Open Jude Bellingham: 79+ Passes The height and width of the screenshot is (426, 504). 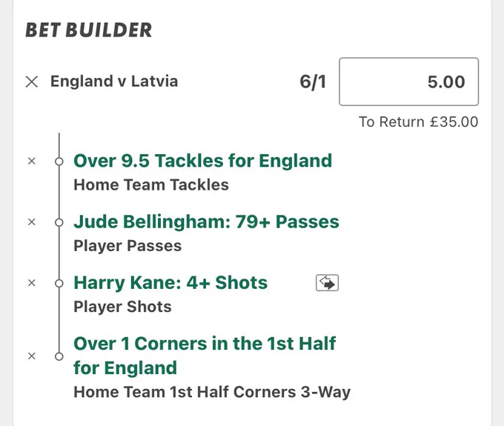(x=206, y=222)
